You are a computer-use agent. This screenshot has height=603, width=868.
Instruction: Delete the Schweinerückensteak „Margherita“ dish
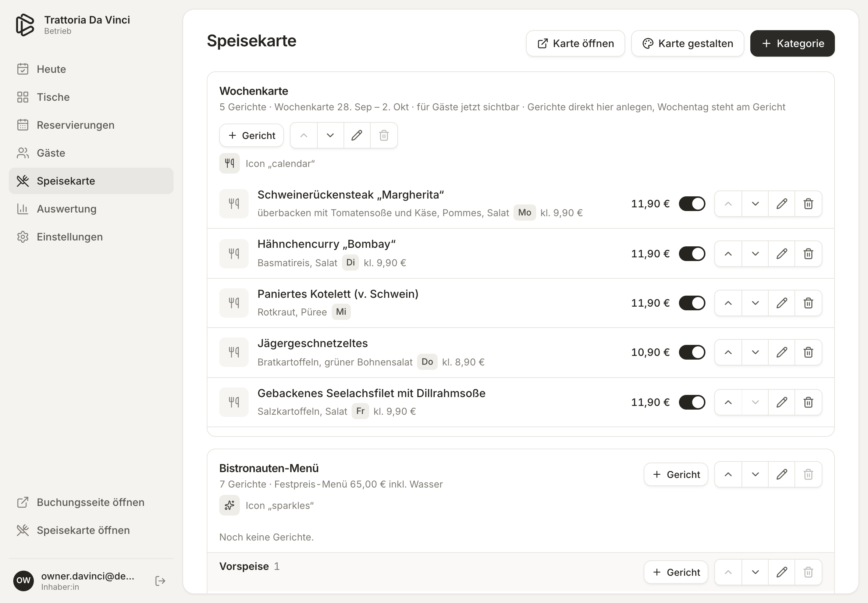pos(808,204)
